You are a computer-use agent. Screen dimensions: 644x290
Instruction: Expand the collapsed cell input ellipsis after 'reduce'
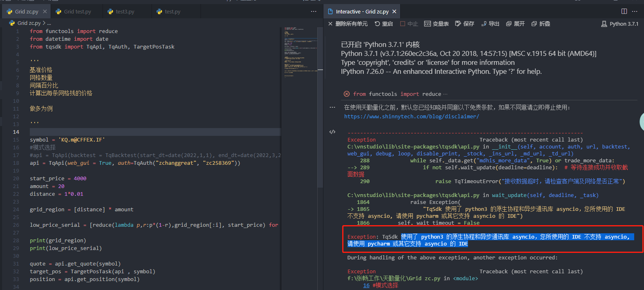(445, 94)
